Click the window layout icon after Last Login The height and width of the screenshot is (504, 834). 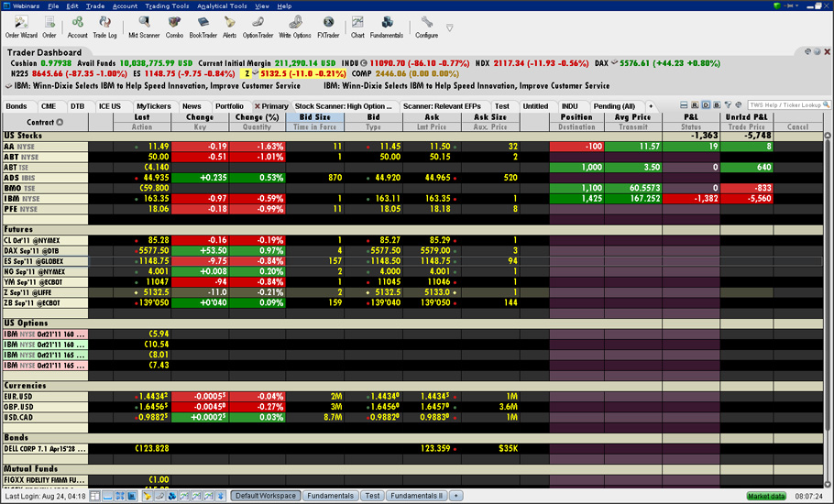pos(94,496)
